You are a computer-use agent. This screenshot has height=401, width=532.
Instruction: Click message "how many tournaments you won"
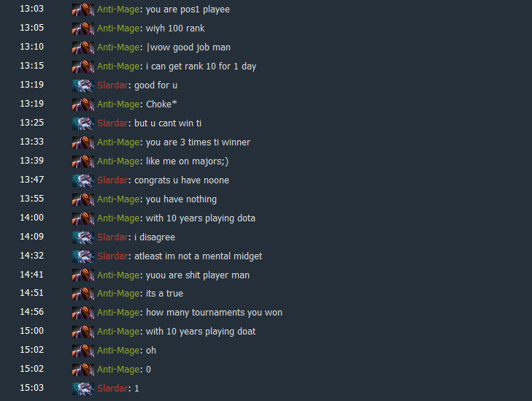(214, 313)
